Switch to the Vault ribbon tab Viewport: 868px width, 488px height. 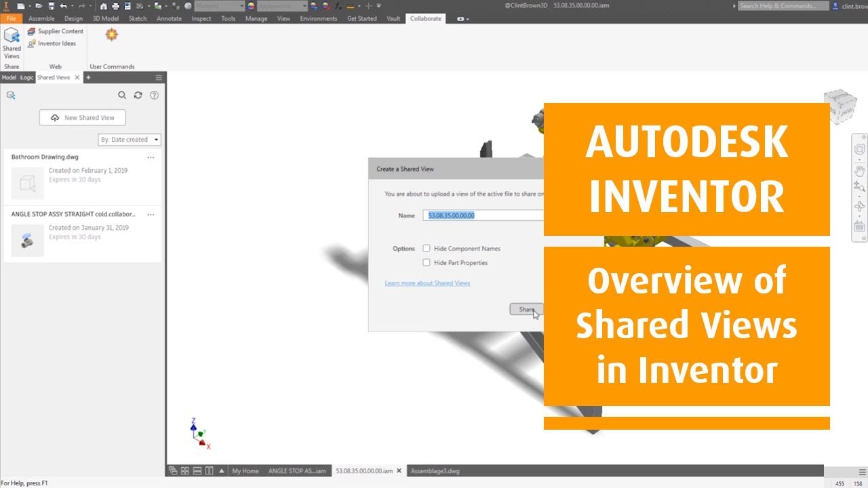tap(393, 18)
